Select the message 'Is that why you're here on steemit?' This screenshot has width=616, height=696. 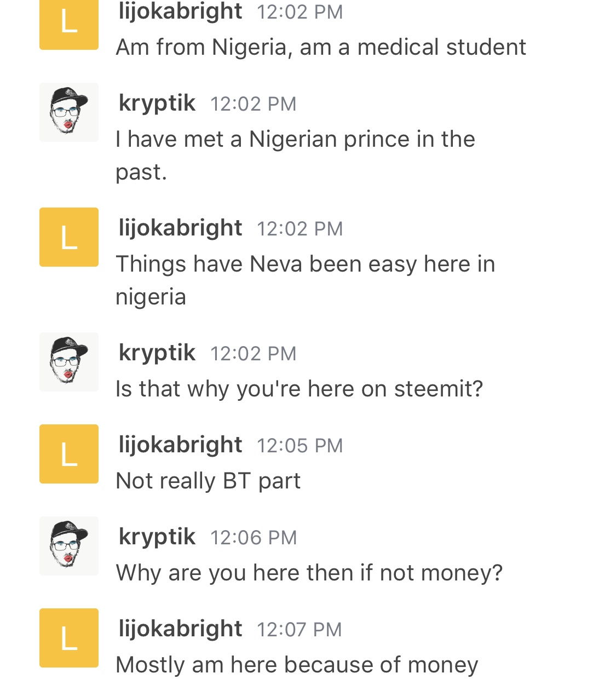point(300,389)
